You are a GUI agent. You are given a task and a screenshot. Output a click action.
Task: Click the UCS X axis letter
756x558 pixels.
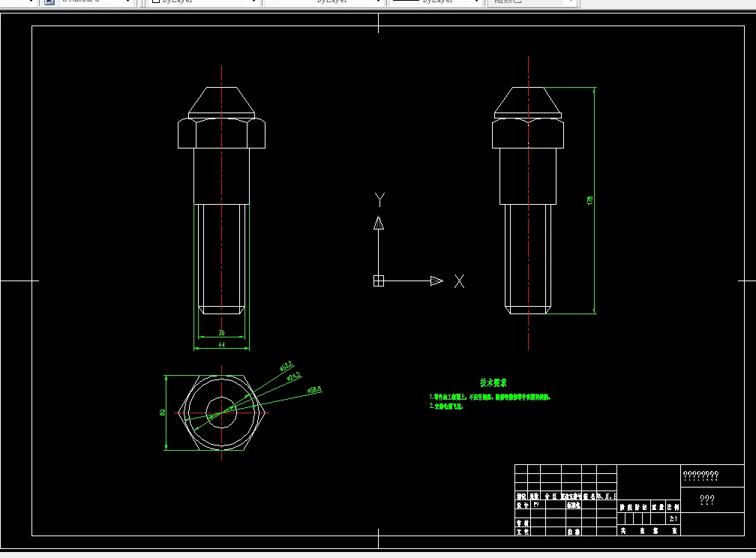[x=460, y=281]
